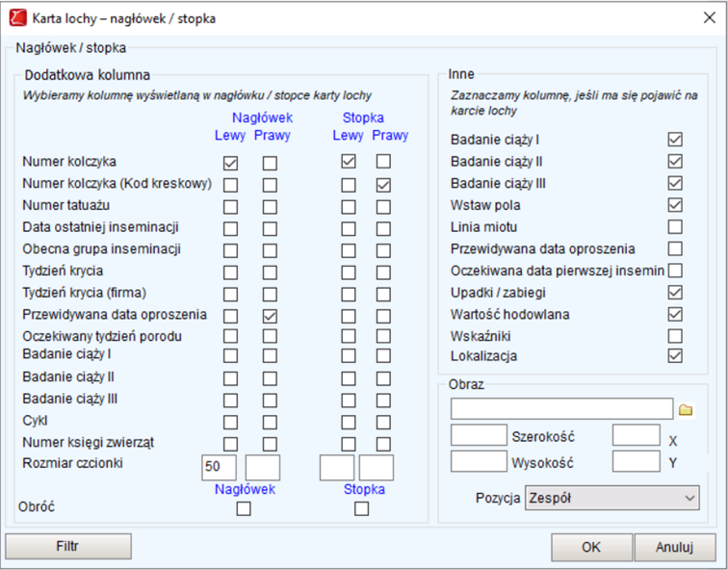
Task: Check Oczekiwany tydzień porodu Stopka Lewy
Action: pos(349,336)
